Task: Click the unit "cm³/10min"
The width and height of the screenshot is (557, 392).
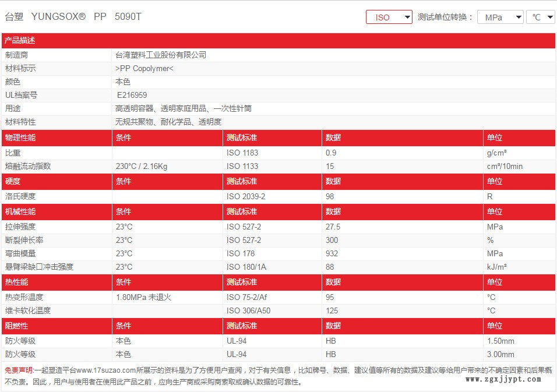Action: [505, 166]
